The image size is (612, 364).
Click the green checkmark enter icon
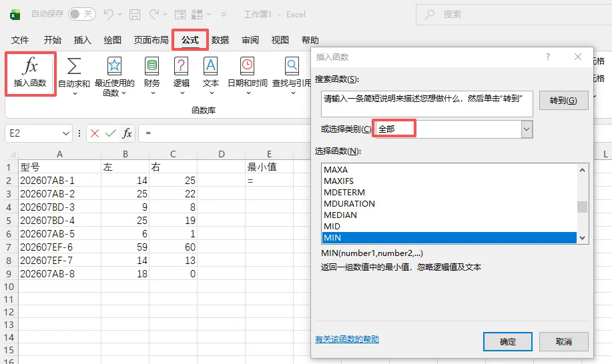[111, 133]
